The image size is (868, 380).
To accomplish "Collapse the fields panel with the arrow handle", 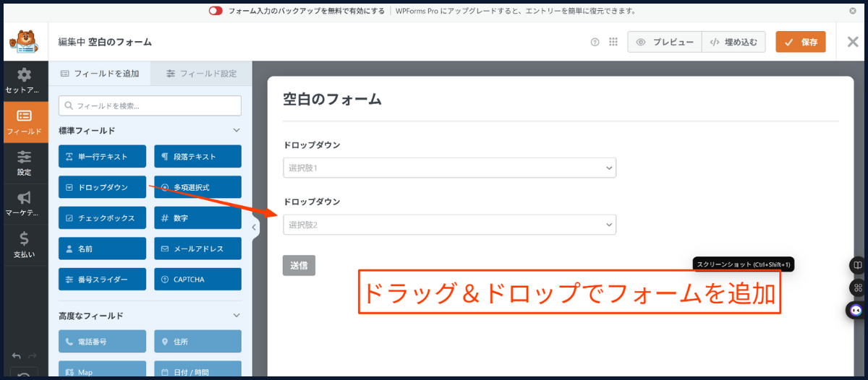I will pos(254,228).
